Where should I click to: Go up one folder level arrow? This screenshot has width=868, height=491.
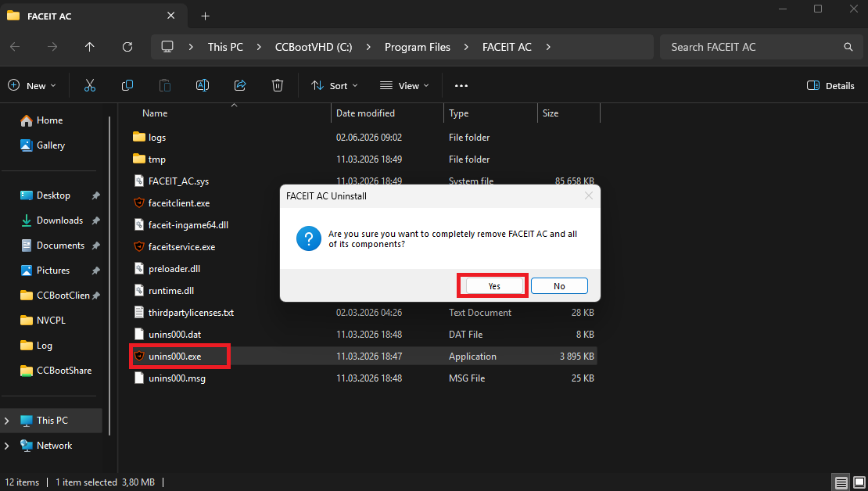90,47
